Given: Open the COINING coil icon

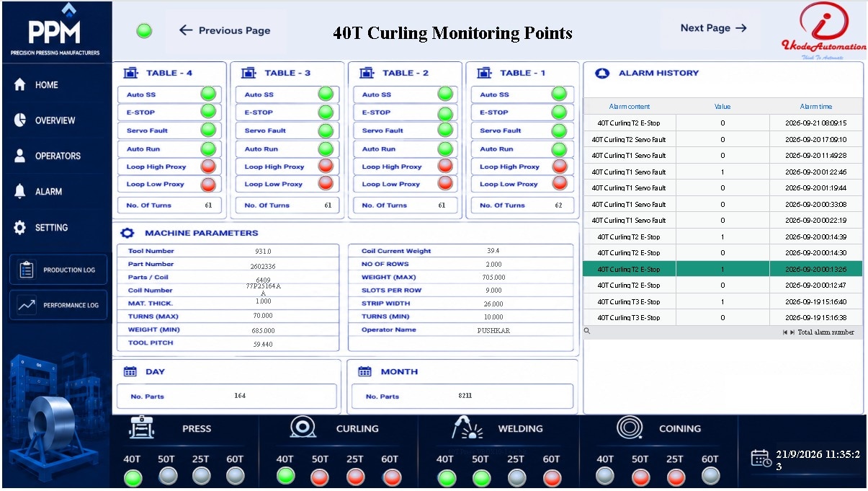Looking at the screenshot, I should [630, 428].
